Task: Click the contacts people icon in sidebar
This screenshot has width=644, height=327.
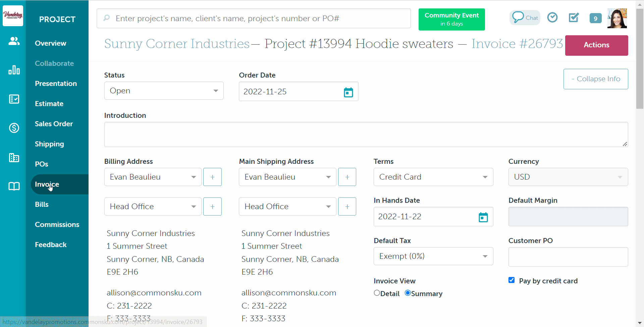Action: point(14,41)
